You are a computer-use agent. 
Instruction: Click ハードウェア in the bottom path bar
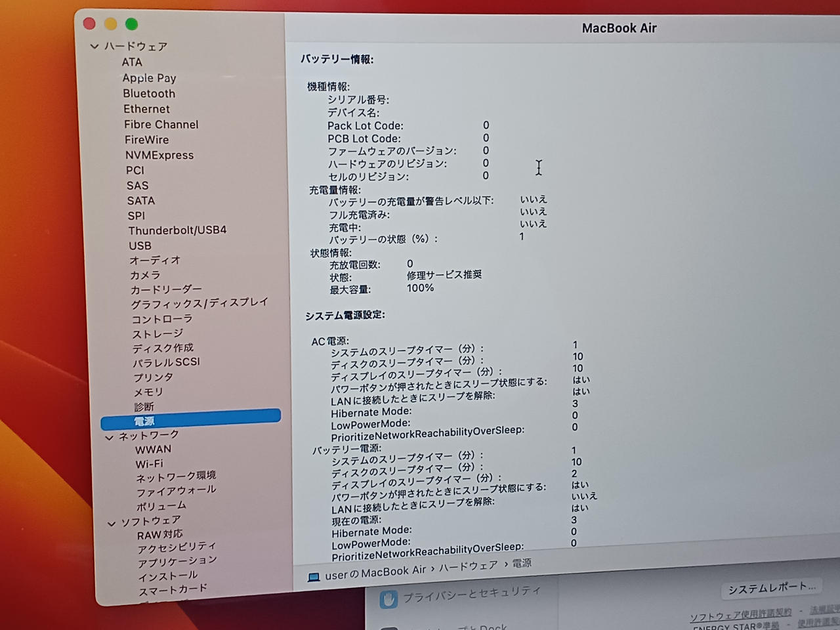[468, 566]
